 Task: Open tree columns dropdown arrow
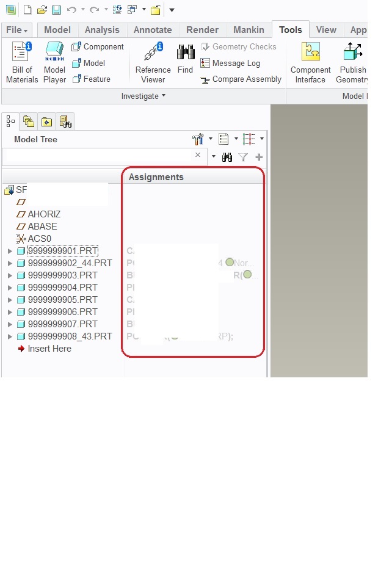tap(262, 139)
